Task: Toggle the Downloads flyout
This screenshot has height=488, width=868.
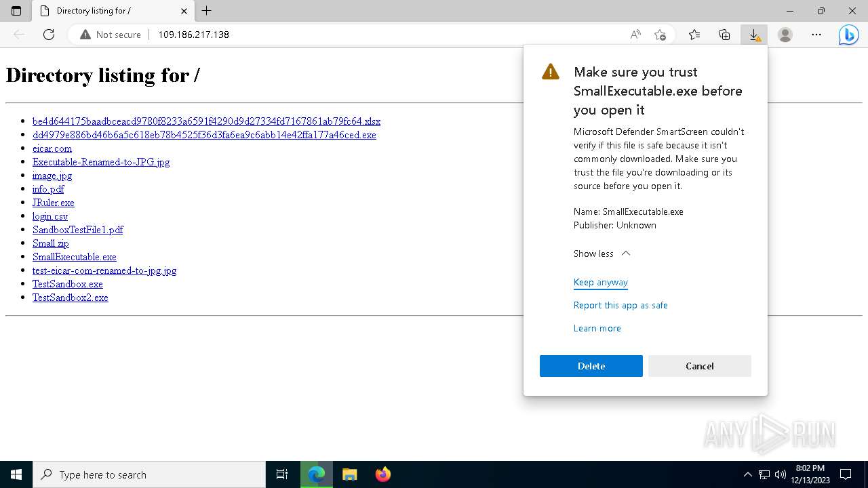Action: tap(754, 35)
